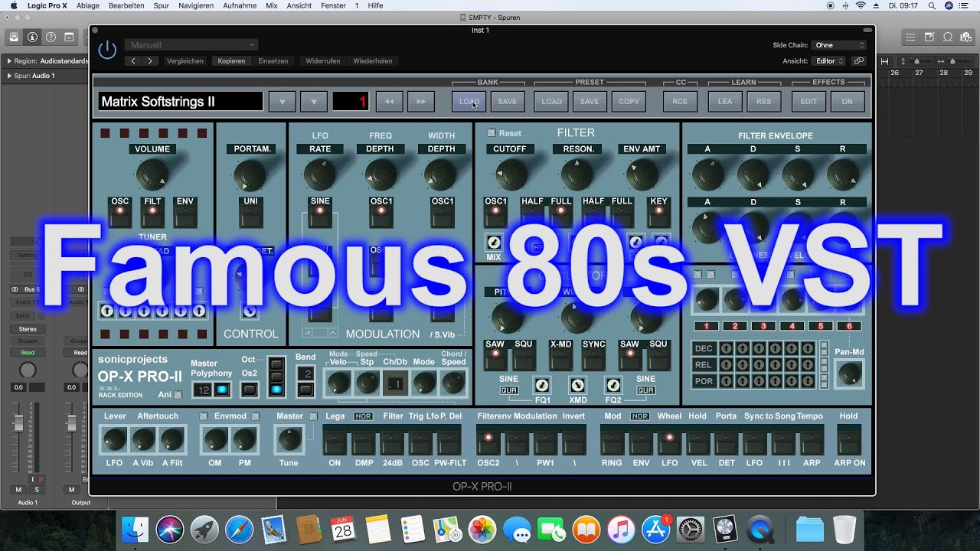Click the Pan-Md knob
This screenshot has width=980, height=551.
pyautogui.click(x=849, y=373)
